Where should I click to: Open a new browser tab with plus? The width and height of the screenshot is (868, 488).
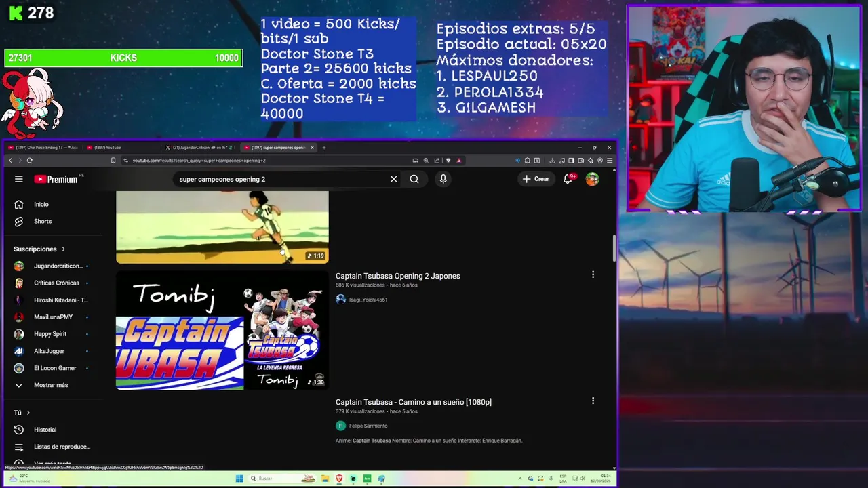(324, 147)
